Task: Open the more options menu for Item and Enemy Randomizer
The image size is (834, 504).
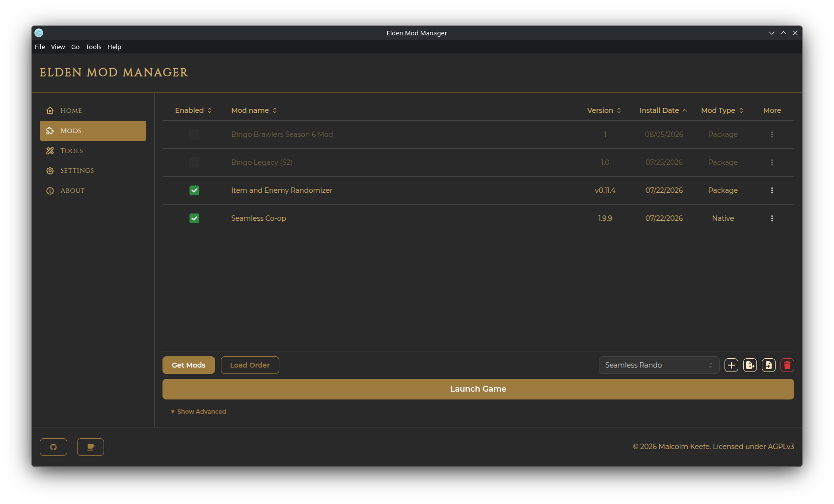Action: [772, 190]
